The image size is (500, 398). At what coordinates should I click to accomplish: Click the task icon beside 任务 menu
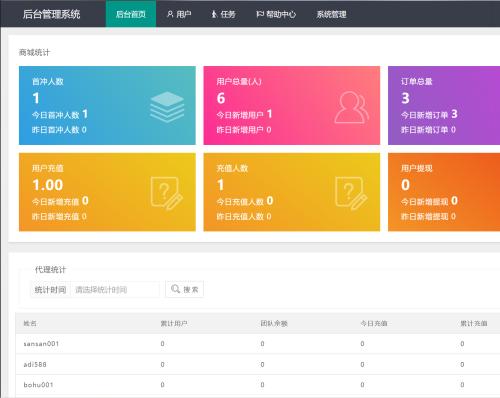tap(214, 14)
